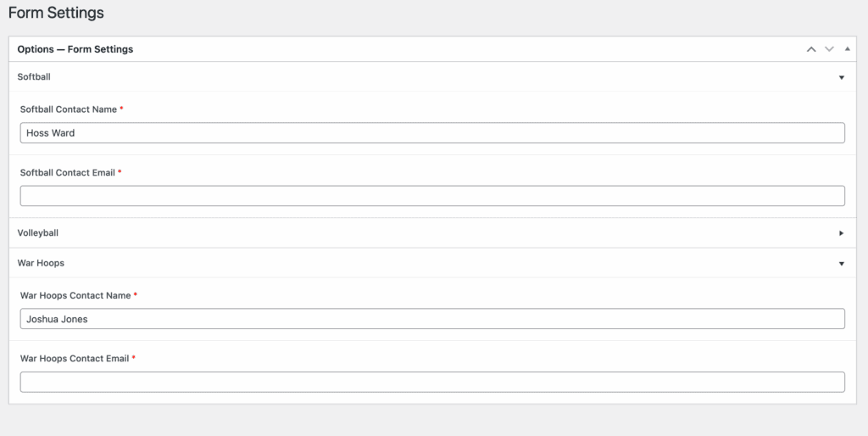The image size is (868, 436).
Task: Click the Softball Contact Name field
Action: [432, 133]
